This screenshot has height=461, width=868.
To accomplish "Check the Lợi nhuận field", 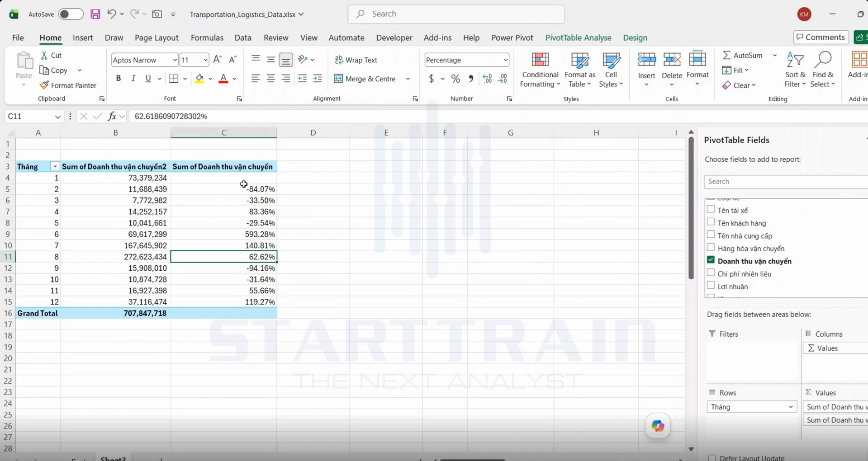I will pos(711,285).
